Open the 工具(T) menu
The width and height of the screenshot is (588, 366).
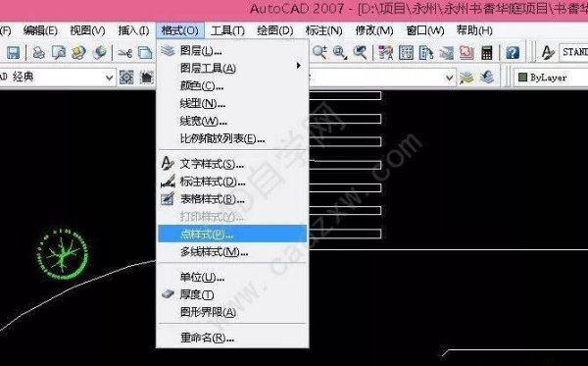click(227, 30)
